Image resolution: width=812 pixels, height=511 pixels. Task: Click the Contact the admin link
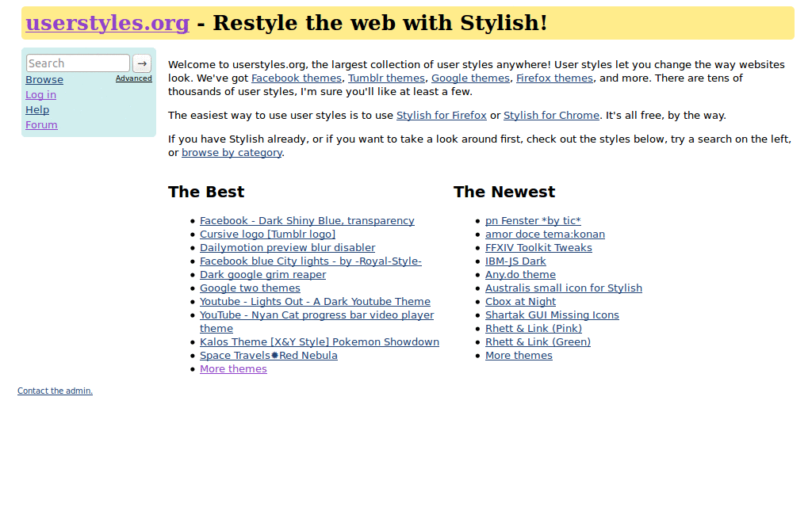coord(55,391)
